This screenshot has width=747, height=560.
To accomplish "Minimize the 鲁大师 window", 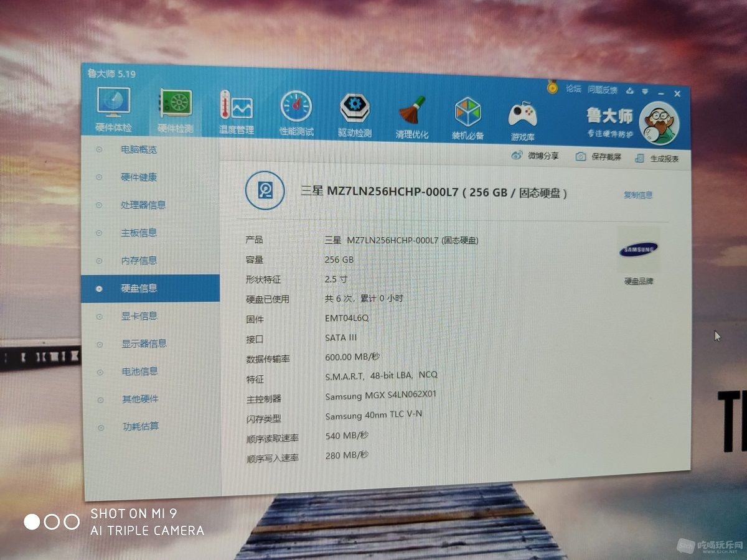I will [x=660, y=93].
